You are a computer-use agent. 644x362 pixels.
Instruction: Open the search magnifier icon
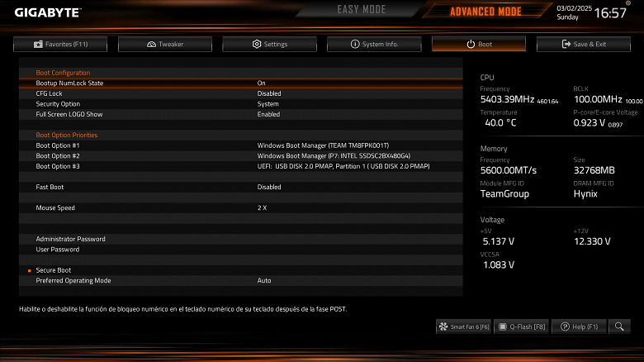(x=619, y=326)
